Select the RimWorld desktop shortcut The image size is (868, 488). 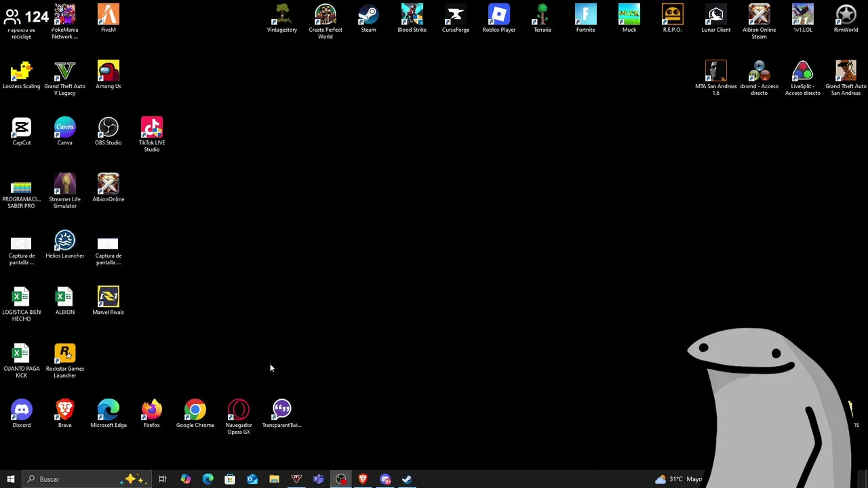click(846, 18)
